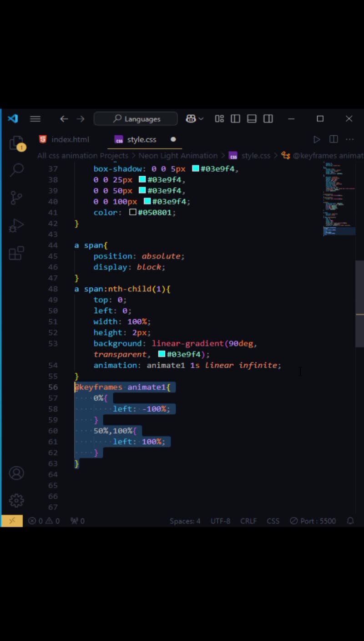Screen dimensions: 364x641
Task: Open the hamburger application menu
Action: tap(35, 119)
